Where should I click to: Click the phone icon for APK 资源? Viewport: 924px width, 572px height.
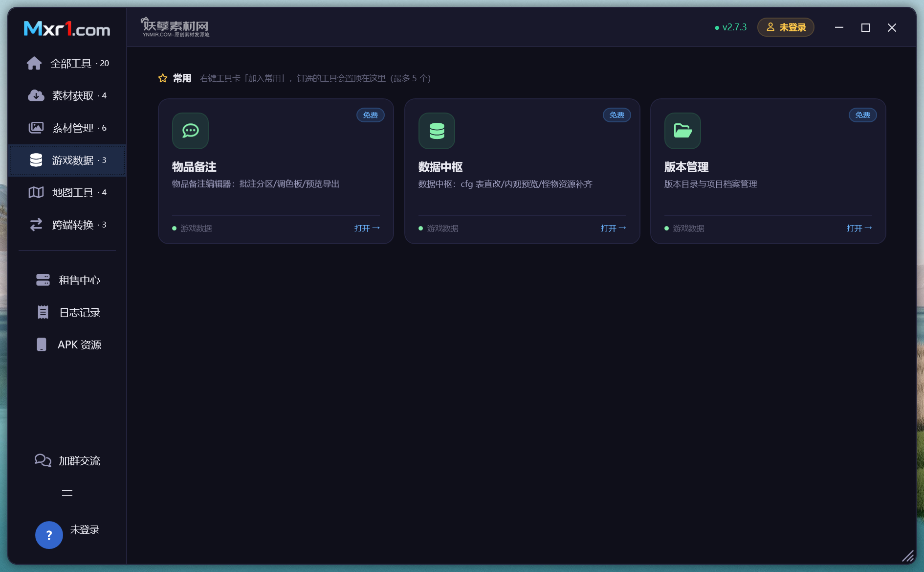pyautogui.click(x=42, y=344)
